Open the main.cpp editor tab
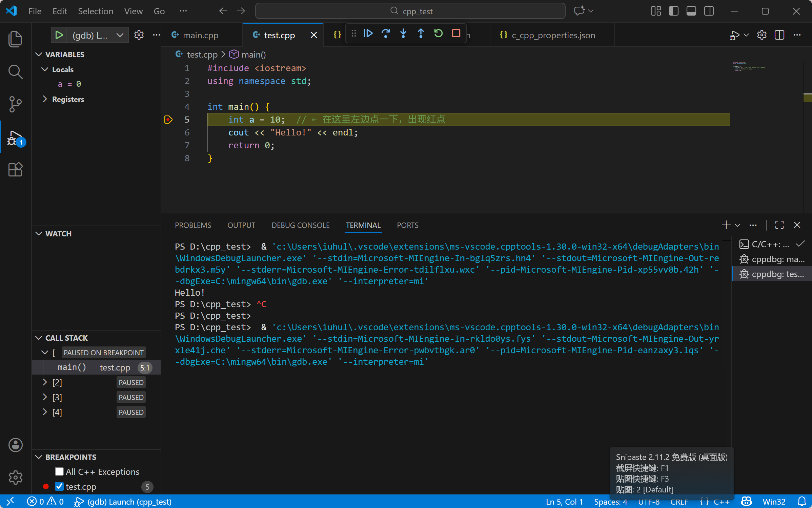 [201, 35]
